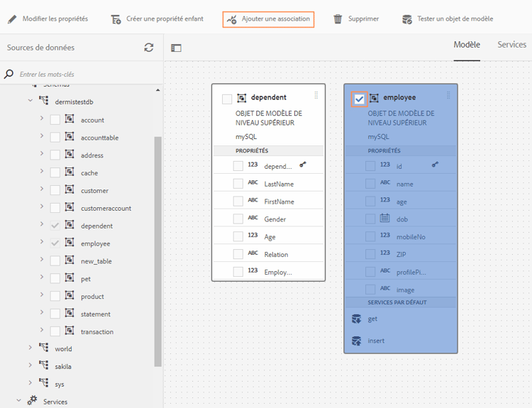Screen dimensions: 532x408
Task: Expand the customeraccount table node
Action: click(x=42, y=206)
